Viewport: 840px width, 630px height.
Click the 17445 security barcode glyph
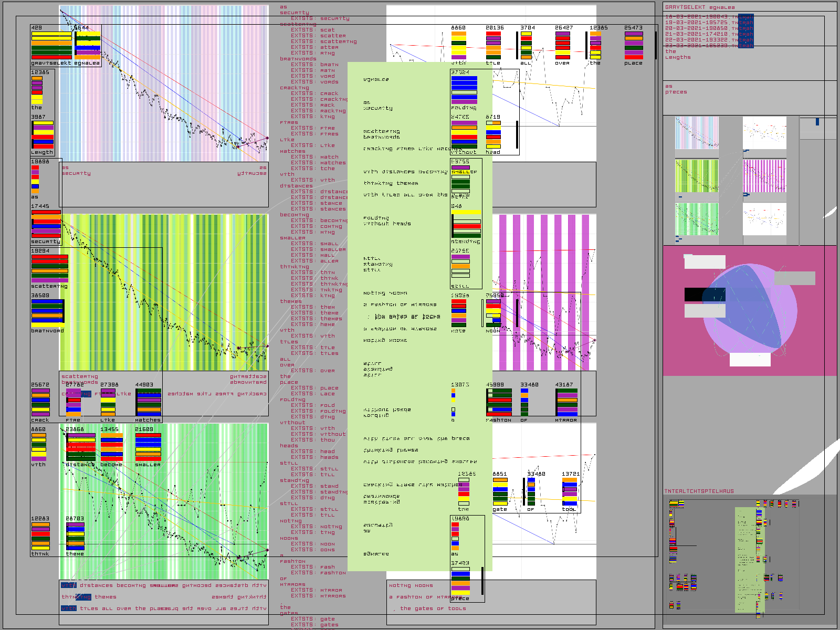(x=46, y=224)
